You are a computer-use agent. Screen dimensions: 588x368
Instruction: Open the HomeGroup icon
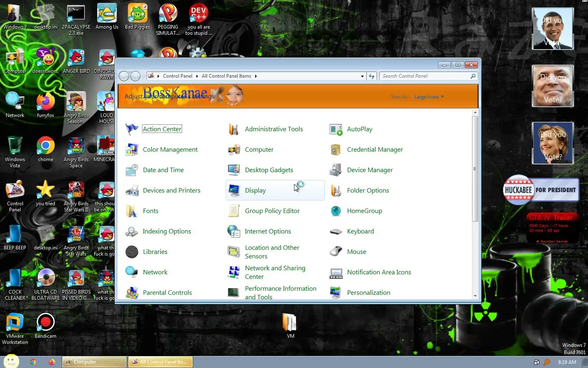[x=336, y=211]
